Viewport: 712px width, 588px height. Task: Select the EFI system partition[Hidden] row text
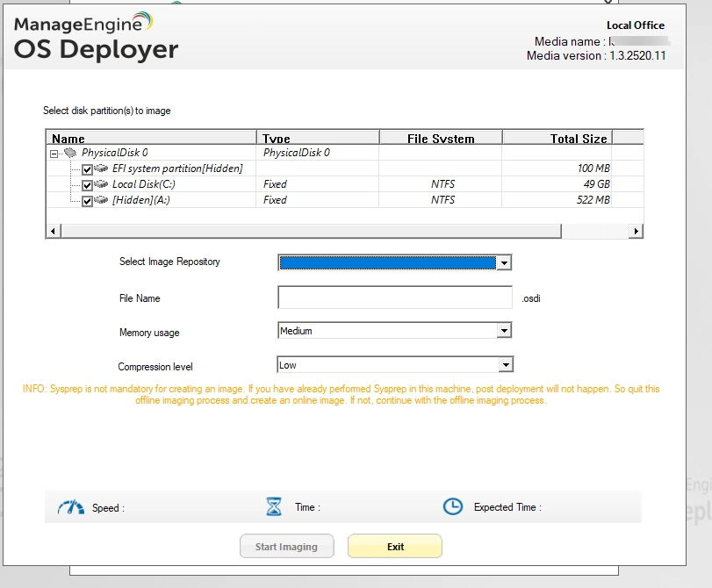[x=177, y=169]
